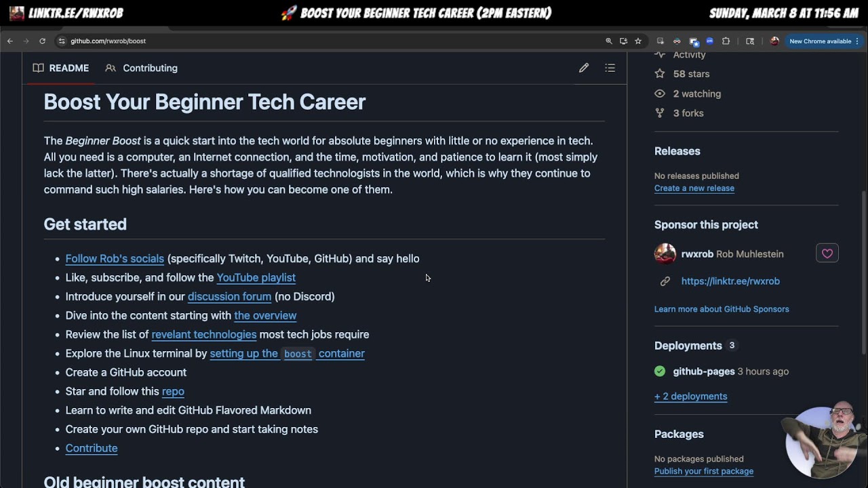868x488 pixels.
Task: Open the Releases heading link
Action: (x=677, y=151)
